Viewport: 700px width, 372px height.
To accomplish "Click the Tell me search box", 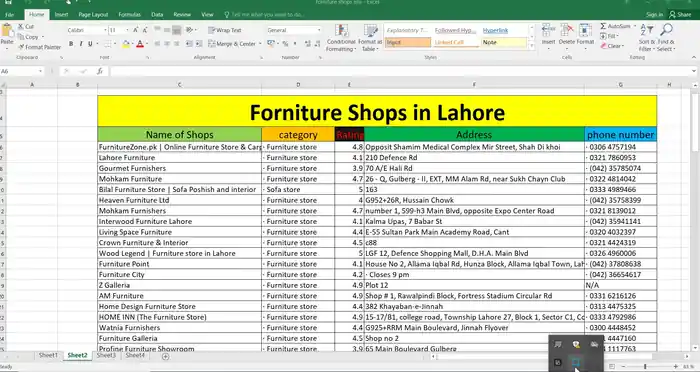I will [x=264, y=15].
